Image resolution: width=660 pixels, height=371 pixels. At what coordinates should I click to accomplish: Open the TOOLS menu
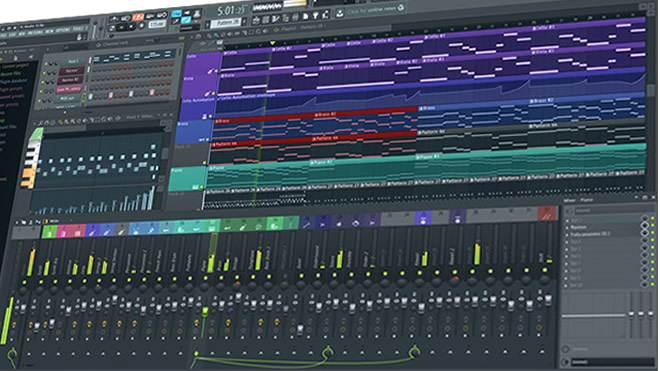tap(79, 29)
